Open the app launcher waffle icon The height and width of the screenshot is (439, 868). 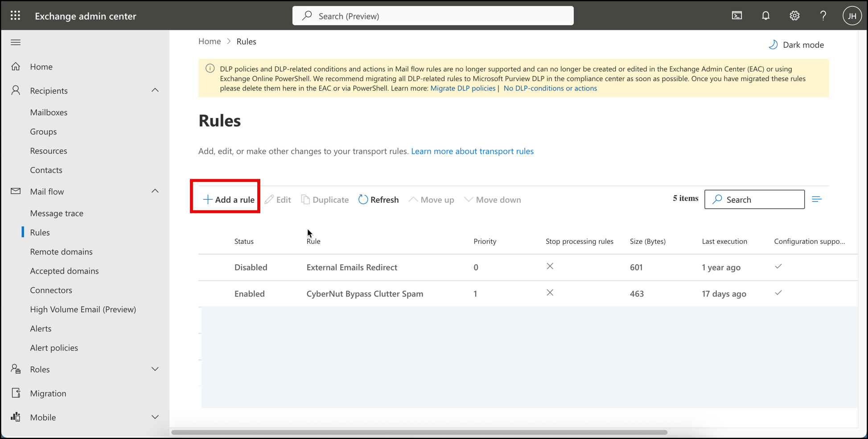pyautogui.click(x=15, y=15)
